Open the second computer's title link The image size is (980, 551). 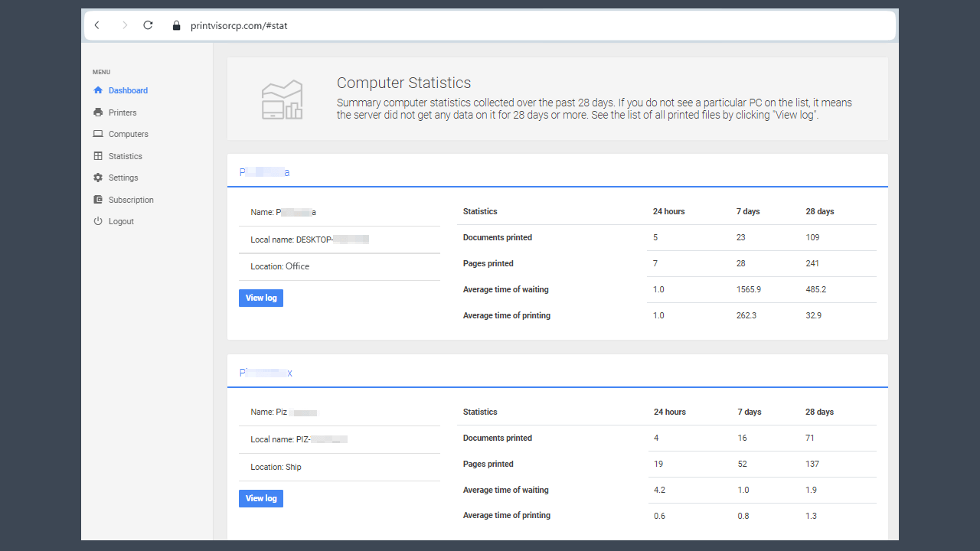266,373
